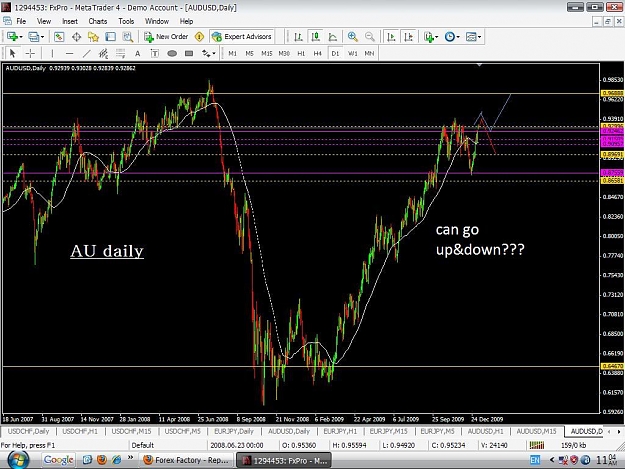This screenshot has width=625, height=469.
Task: Click the 'AU daily' chart label
Action: pyautogui.click(x=107, y=251)
